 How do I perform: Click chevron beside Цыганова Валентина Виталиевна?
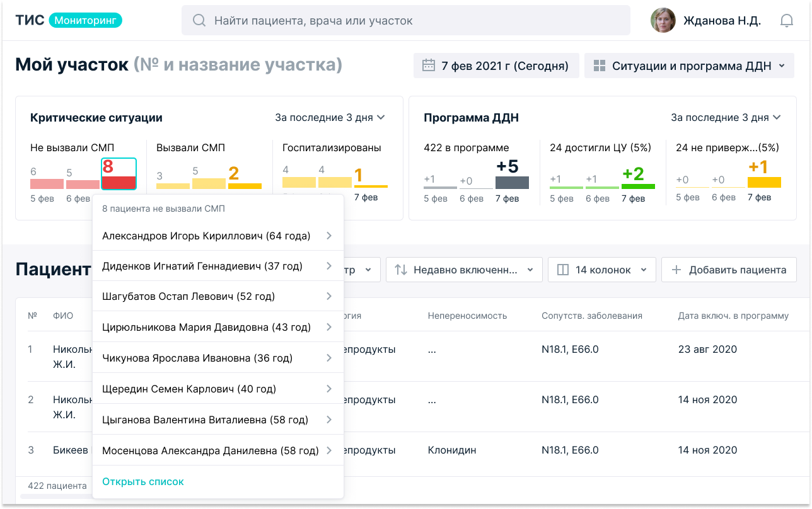tap(329, 420)
